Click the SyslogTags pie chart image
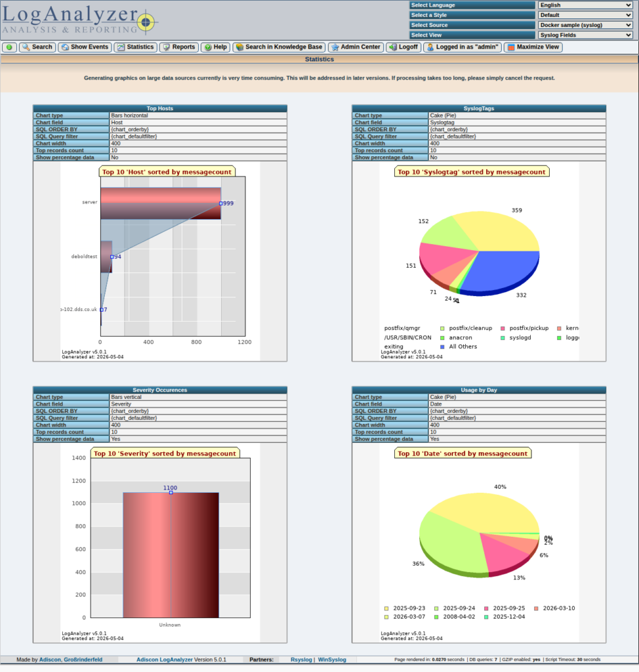Screen dimensions: 639x672 coord(479,262)
